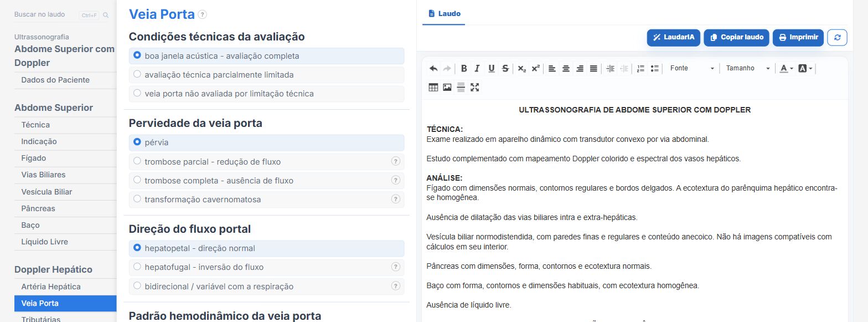Open Indicação sidebar item
Image resolution: width=868 pixels, height=322 pixels.
65,141
